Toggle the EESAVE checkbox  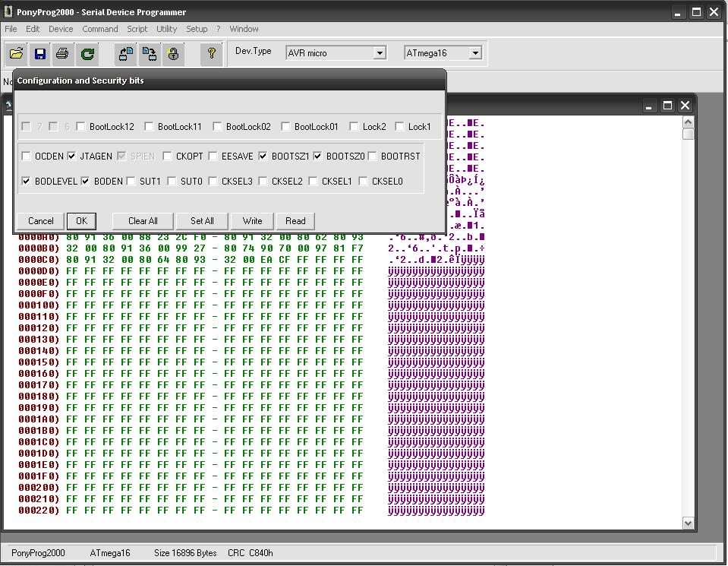(213, 157)
